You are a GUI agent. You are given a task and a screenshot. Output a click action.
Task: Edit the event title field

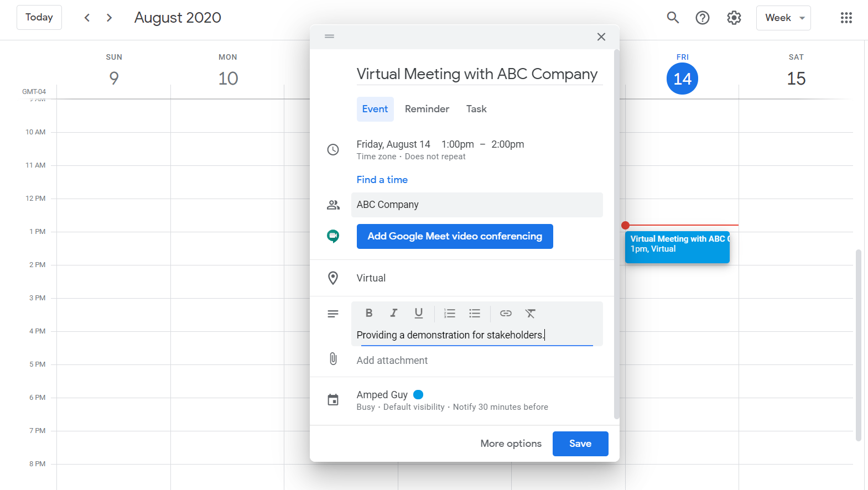click(480, 74)
